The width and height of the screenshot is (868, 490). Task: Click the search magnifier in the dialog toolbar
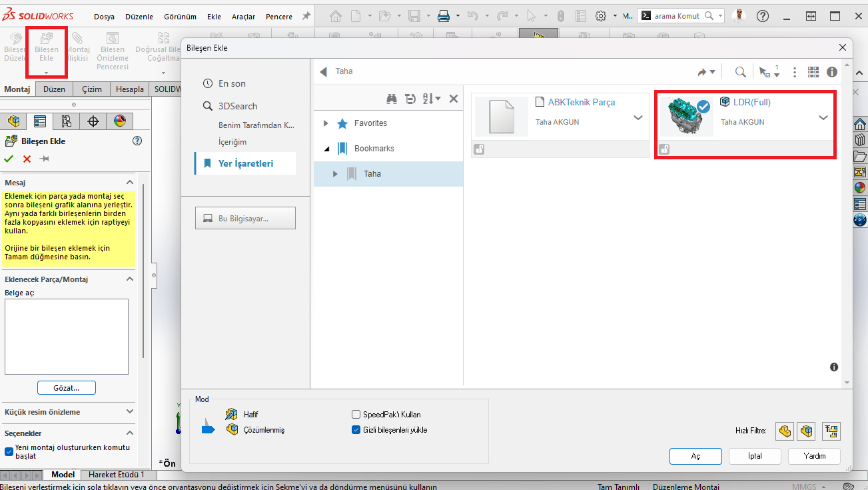pos(740,72)
